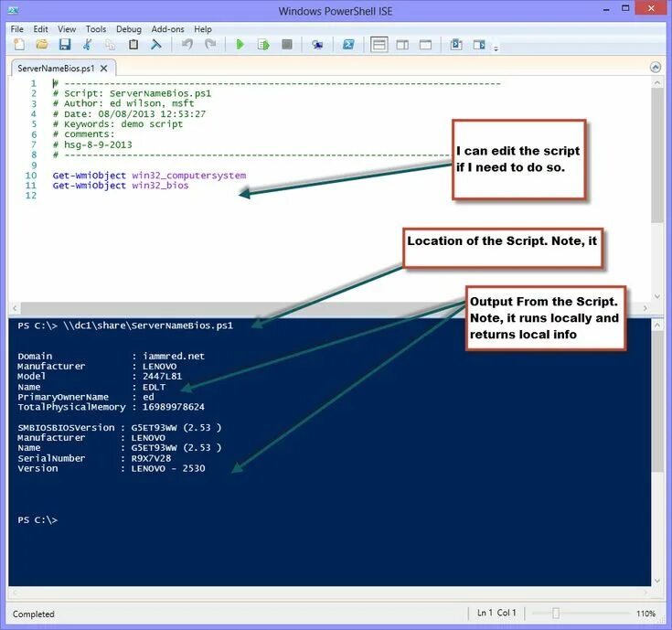
Task: Click the hsg-8-9-2013 comment line
Action: (92, 144)
